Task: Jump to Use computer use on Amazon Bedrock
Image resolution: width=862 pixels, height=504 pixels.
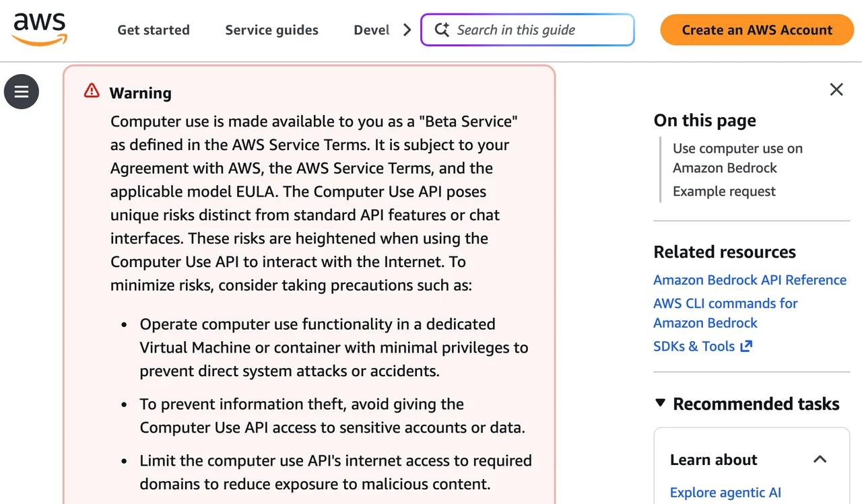Action: click(737, 158)
